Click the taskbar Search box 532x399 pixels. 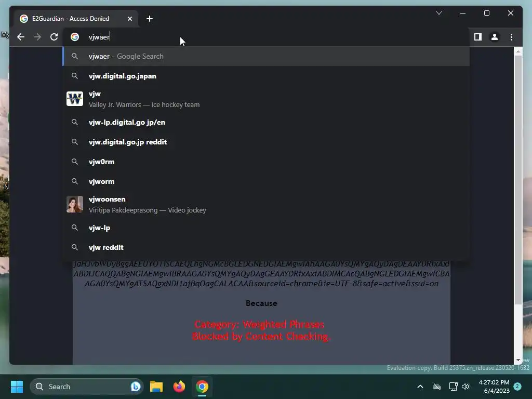pyautogui.click(x=87, y=387)
